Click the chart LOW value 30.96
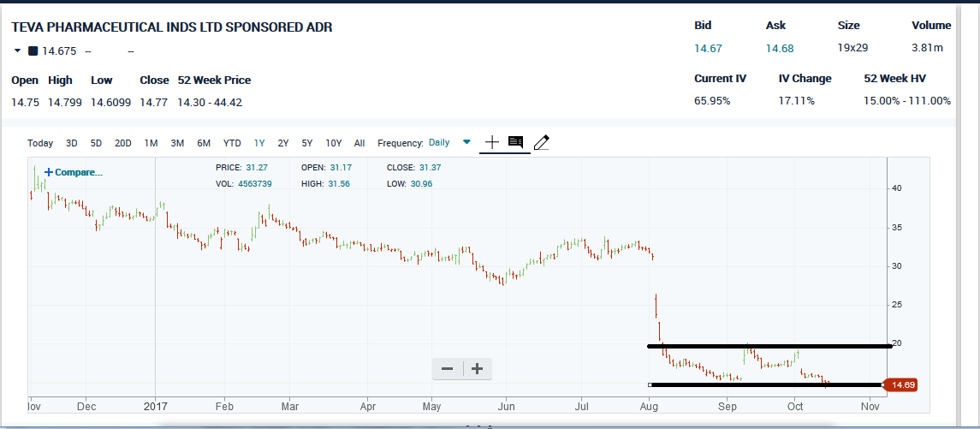 420,184
